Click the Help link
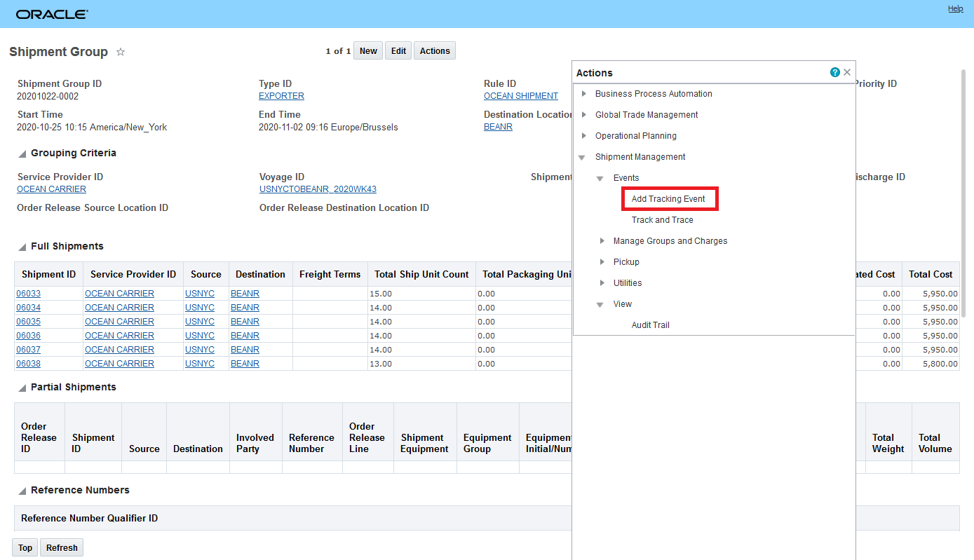Image resolution: width=974 pixels, height=560 pixels. (x=955, y=8)
